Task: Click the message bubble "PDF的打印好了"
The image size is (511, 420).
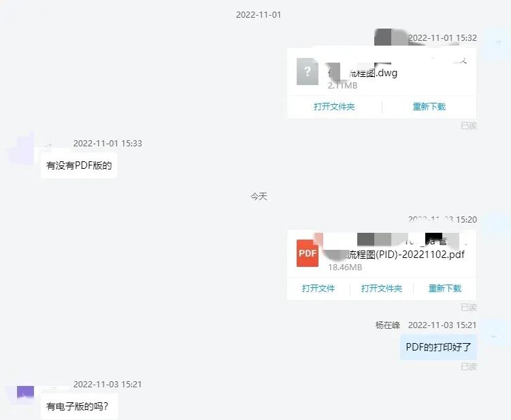Action: point(438,347)
